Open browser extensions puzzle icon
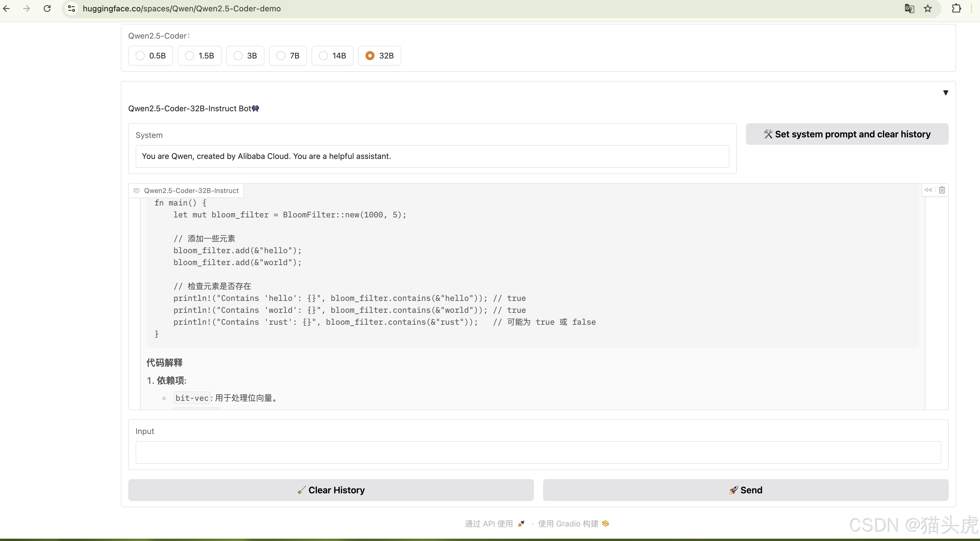980x541 pixels. pyautogui.click(x=956, y=9)
